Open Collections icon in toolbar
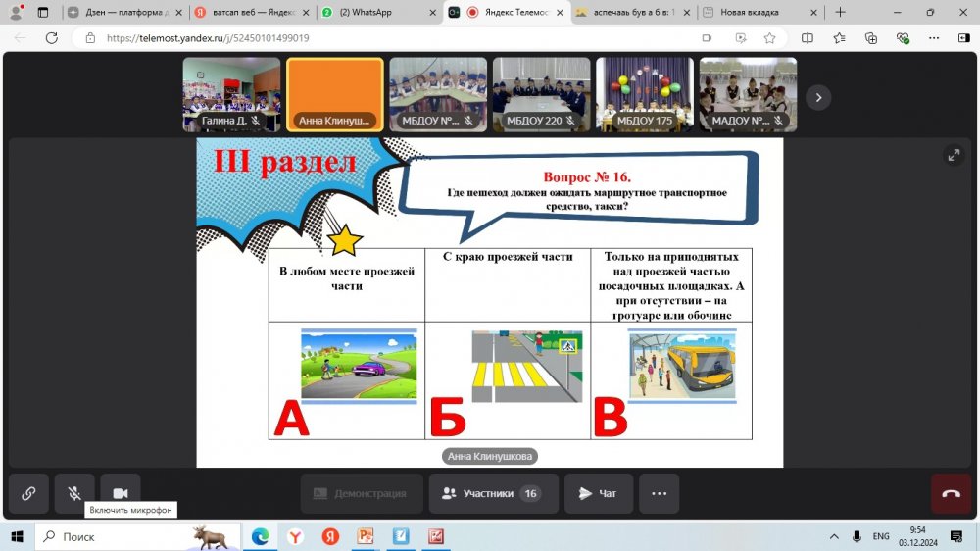 870,38
